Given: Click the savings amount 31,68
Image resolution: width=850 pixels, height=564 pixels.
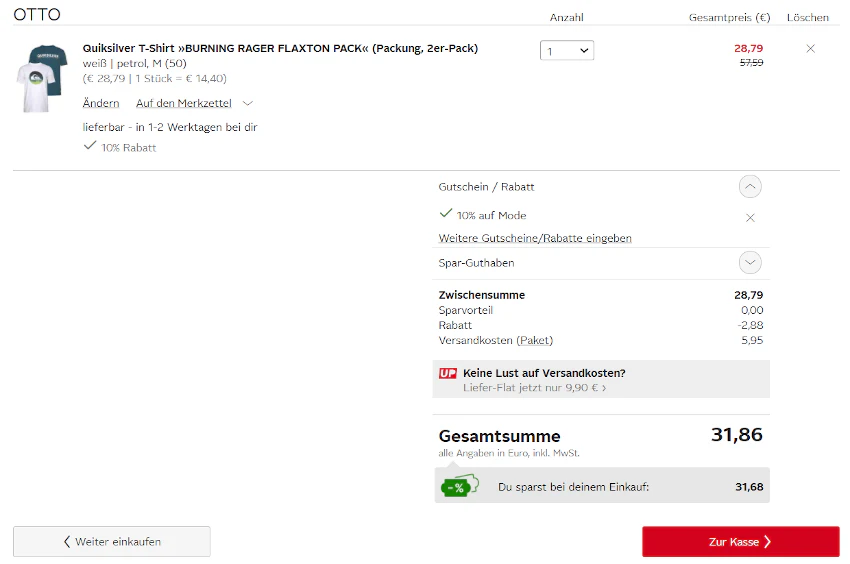Looking at the screenshot, I should click(749, 487).
